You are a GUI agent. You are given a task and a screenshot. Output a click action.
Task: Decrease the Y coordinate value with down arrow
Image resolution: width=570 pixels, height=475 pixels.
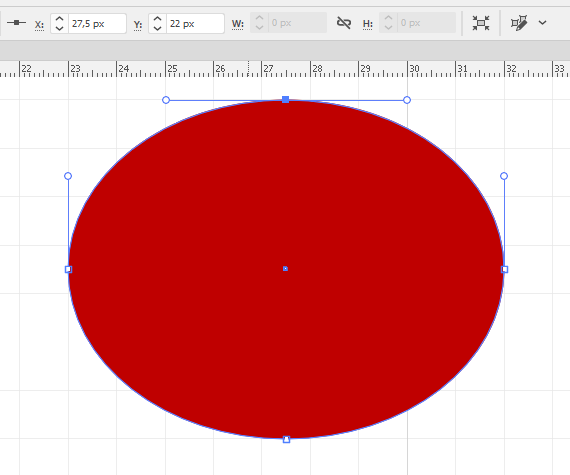coord(157,28)
